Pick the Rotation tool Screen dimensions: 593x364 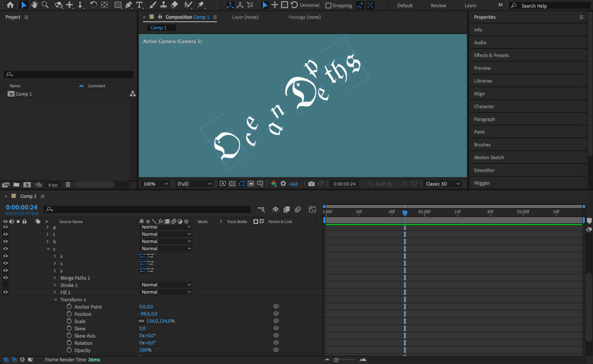coord(93,5)
